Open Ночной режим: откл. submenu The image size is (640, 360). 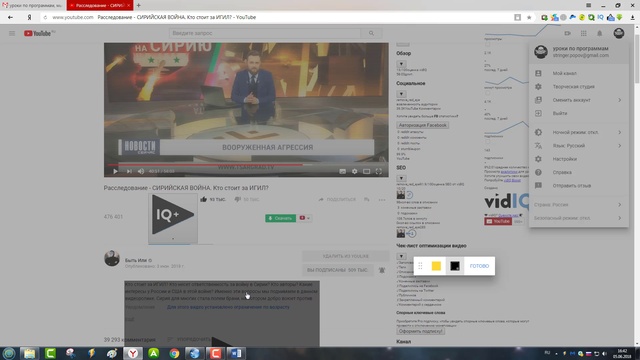tap(579, 132)
